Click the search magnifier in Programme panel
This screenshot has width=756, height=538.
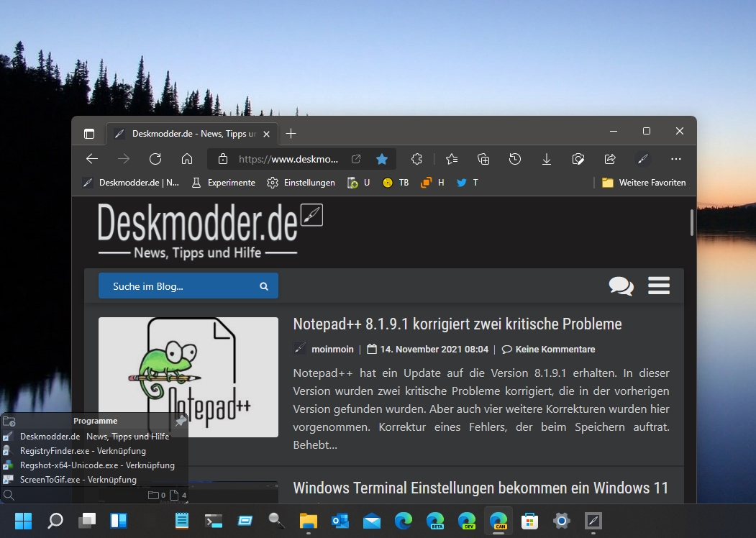click(9, 495)
